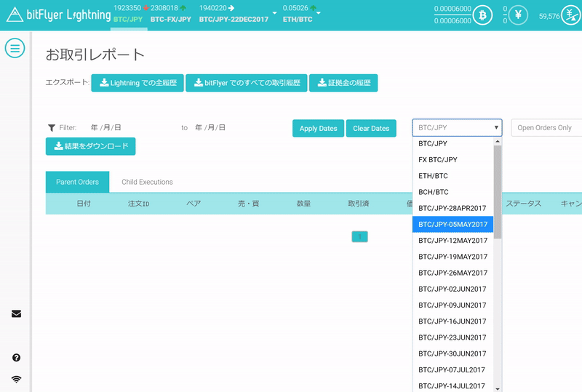
Task: Choose BTC/JPY-16JUN2017 option
Action: point(453,321)
